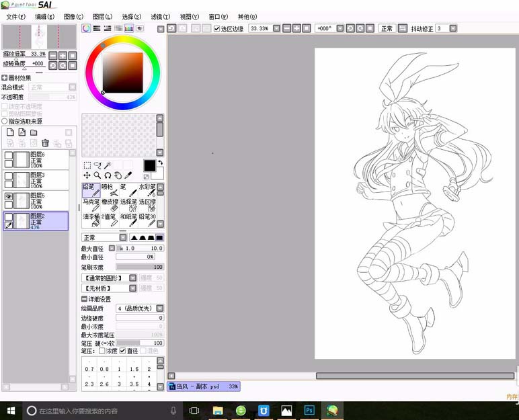Screen dimensions: 519x420
Task: Open Photoshop from the taskbar
Action: point(309,411)
